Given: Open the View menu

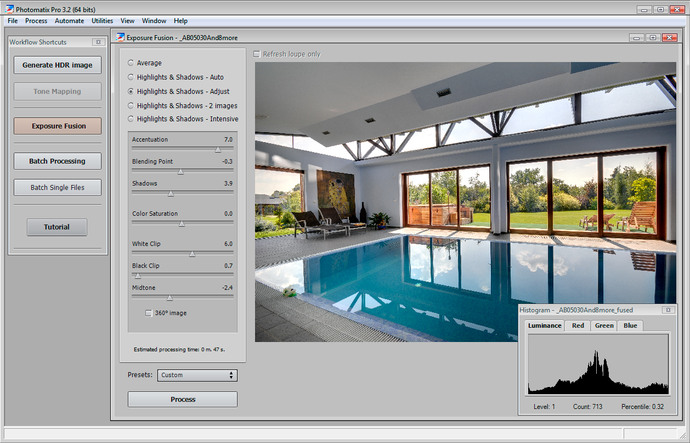Looking at the screenshot, I should [x=128, y=21].
